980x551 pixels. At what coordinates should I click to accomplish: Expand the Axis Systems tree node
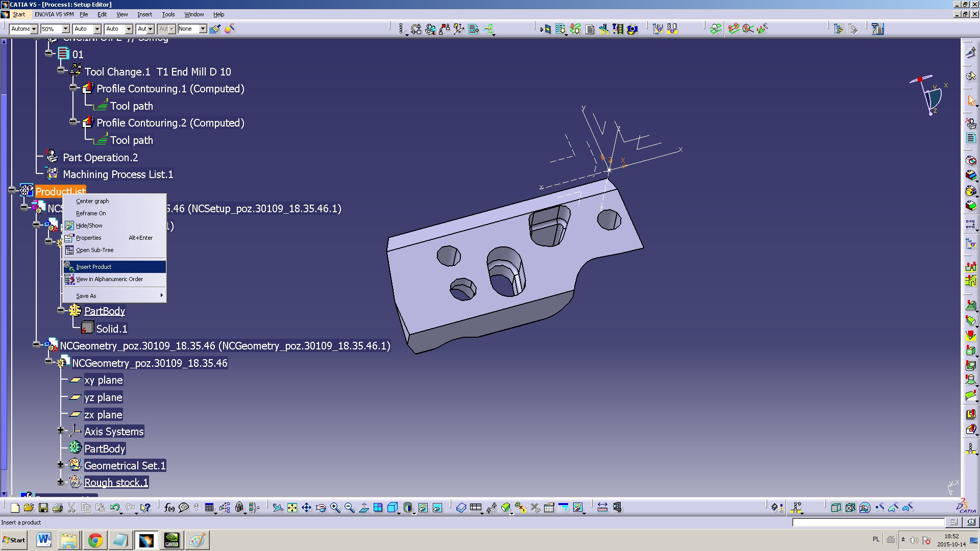tap(60, 431)
